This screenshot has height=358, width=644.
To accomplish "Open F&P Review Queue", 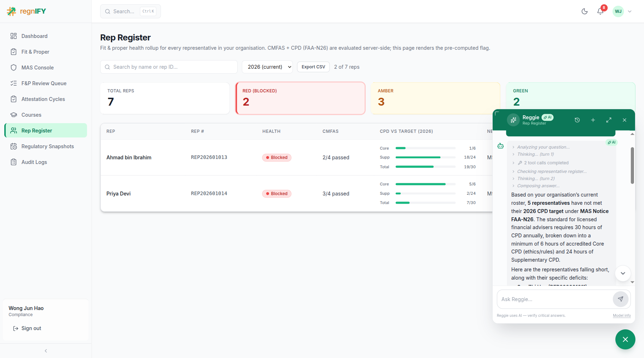I will click(x=46, y=83).
